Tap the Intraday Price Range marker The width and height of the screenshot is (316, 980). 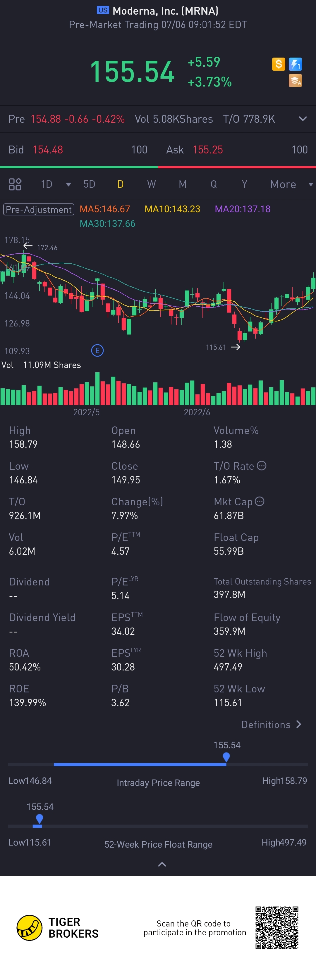click(226, 757)
